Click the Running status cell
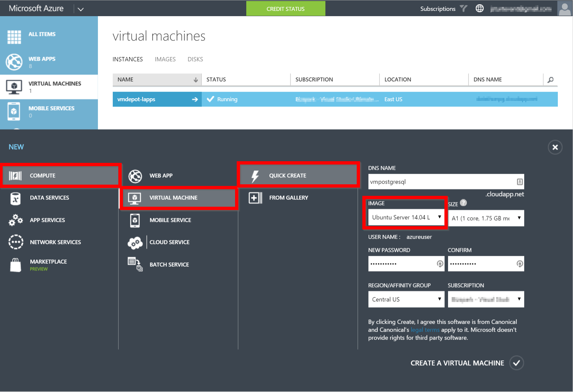The image size is (573, 392). (x=246, y=99)
